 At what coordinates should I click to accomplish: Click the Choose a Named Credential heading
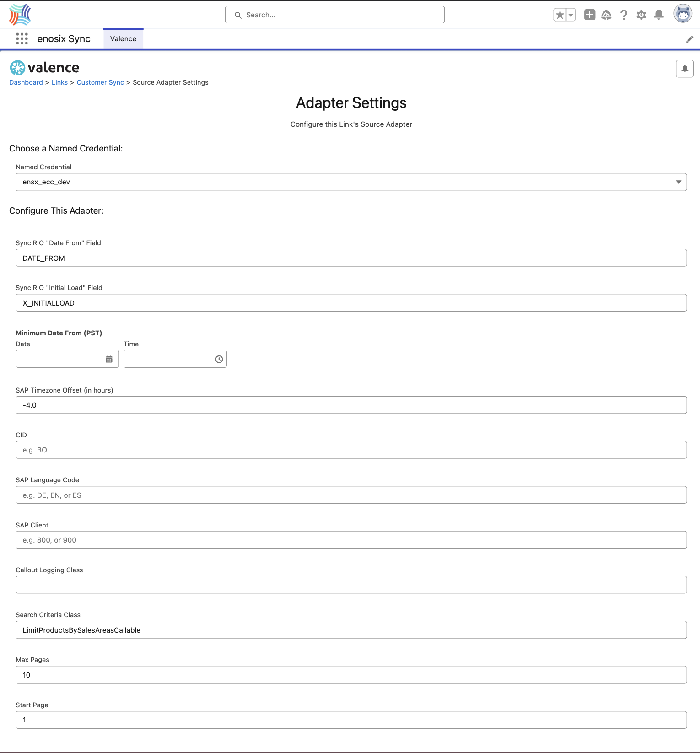[x=66, y=149]
